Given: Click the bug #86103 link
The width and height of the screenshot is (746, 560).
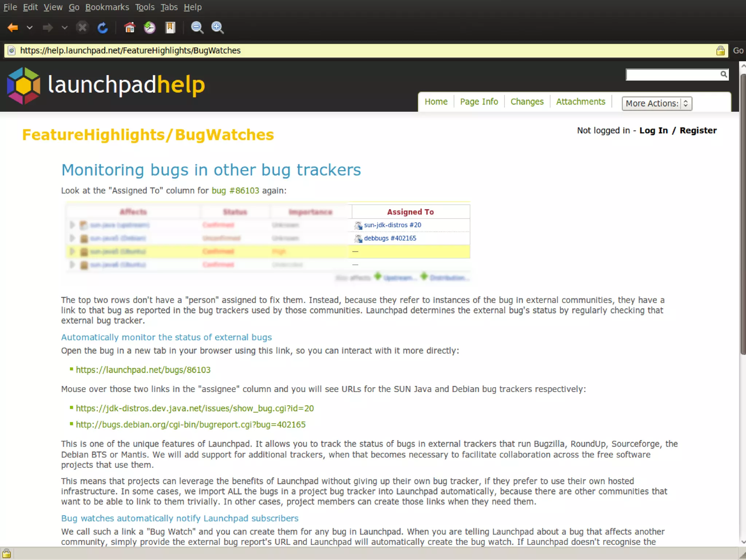Looking at the screenshot, I should tap(235, 191).
